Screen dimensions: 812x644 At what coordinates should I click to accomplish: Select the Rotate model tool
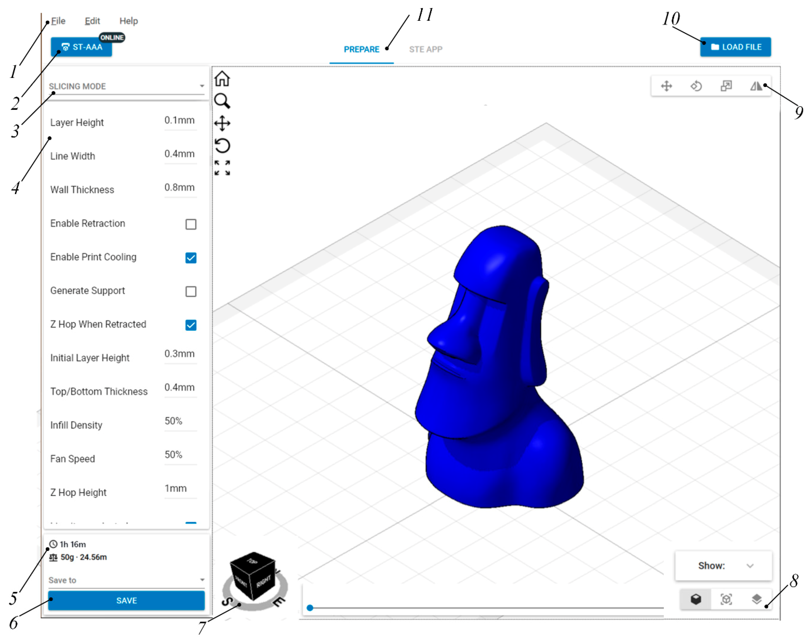pyautogui.click(x=696, y=86)
